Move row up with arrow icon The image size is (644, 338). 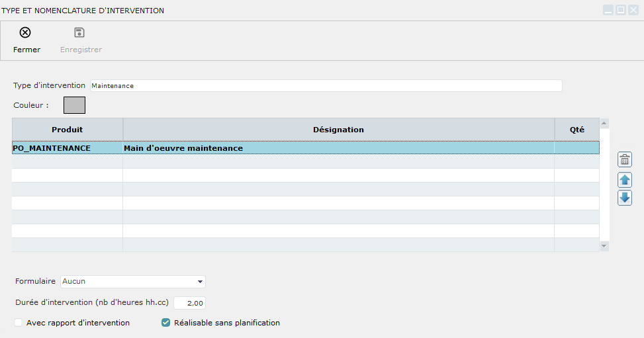[625, 179]
